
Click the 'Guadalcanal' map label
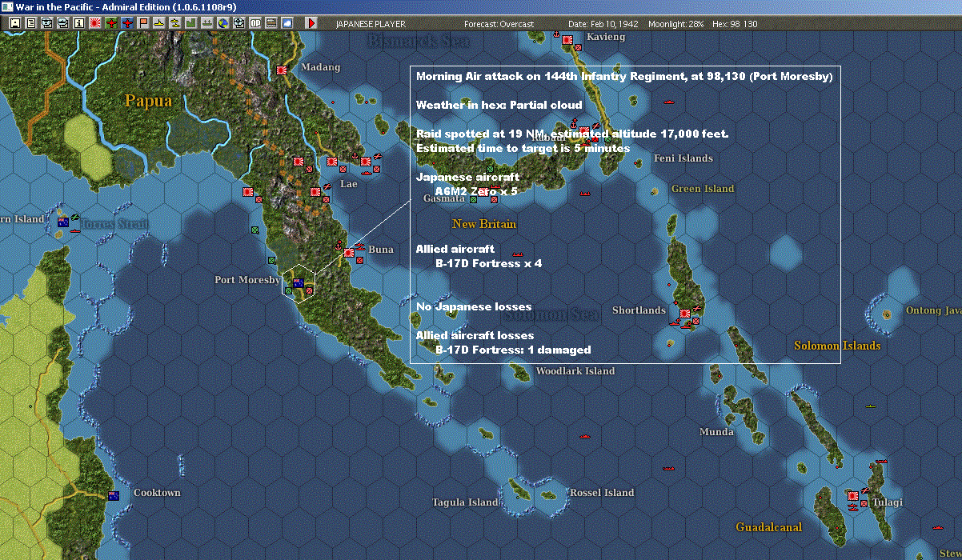coord(768,527)
